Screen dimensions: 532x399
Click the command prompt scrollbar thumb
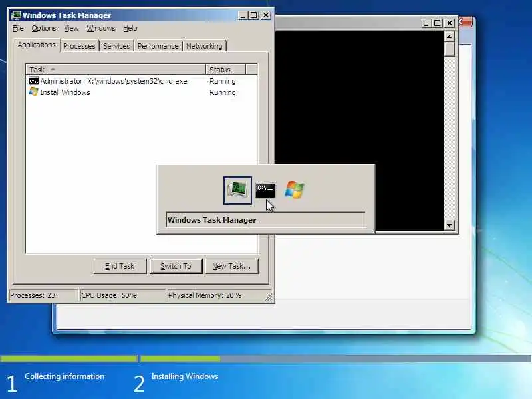click(450, 49)
